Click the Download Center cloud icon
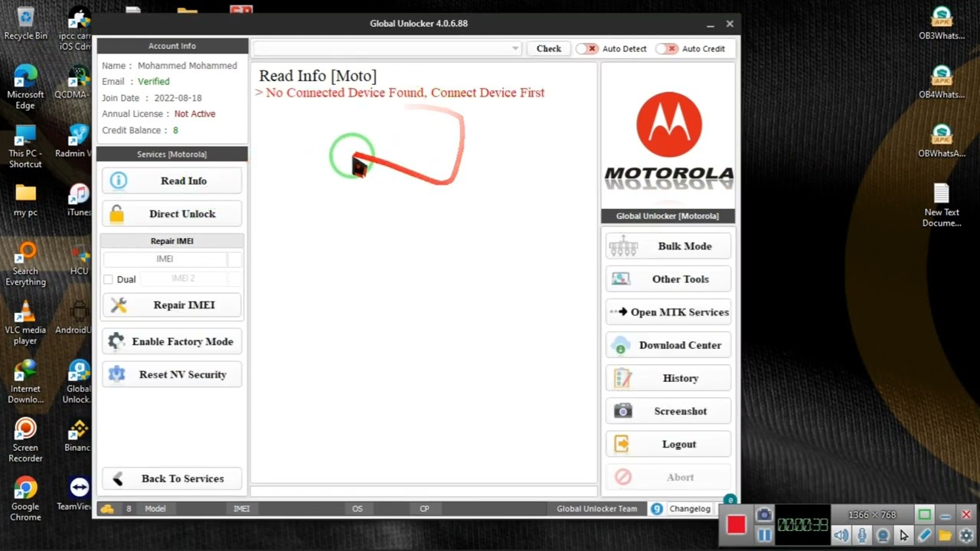The image size is (980, 551). point(621,345)
